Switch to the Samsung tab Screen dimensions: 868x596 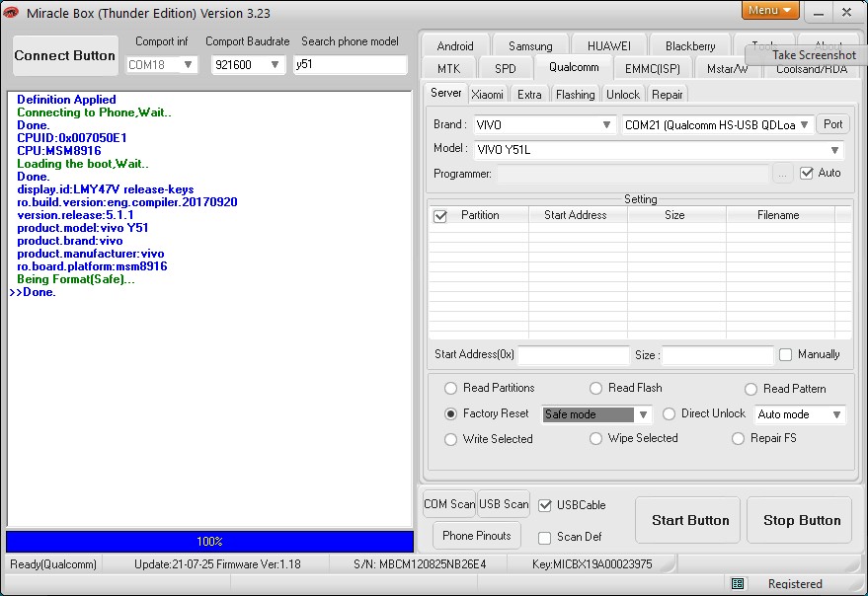(x=529, y=46)
